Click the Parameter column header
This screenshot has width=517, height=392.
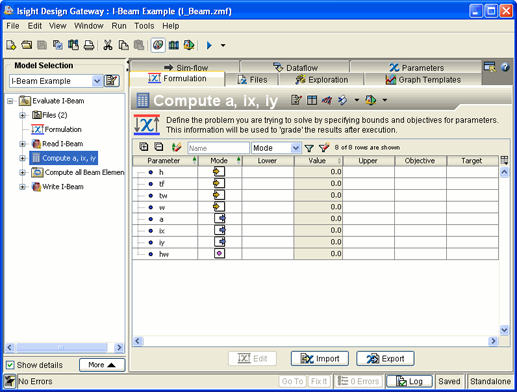[x=165, y=161]
